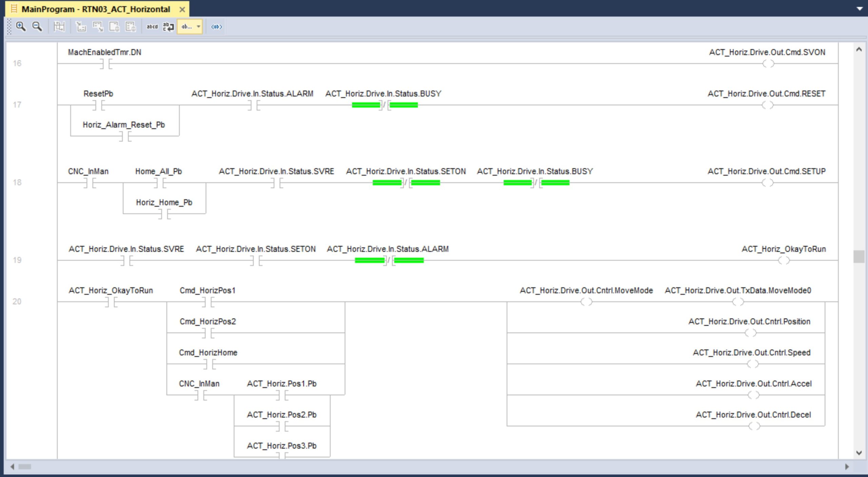Click the zoom out magnifier icon
The width and height of the screenshot is (868, 477).
(x=37, y=26)
